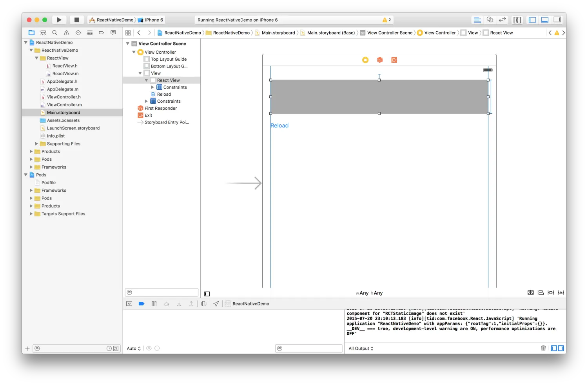Toggle the Navigator pane visibility
The width and height of the screenshot is (588, 385).
point(532,20)
